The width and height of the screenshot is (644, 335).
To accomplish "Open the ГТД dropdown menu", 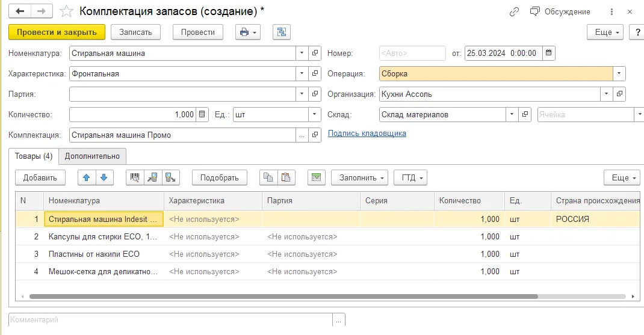I will coord(410,178).
